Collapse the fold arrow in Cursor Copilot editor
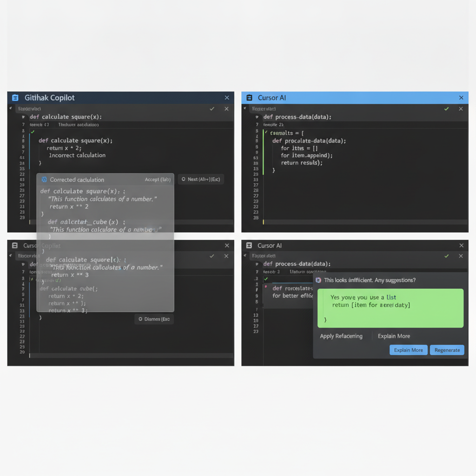 23,264
